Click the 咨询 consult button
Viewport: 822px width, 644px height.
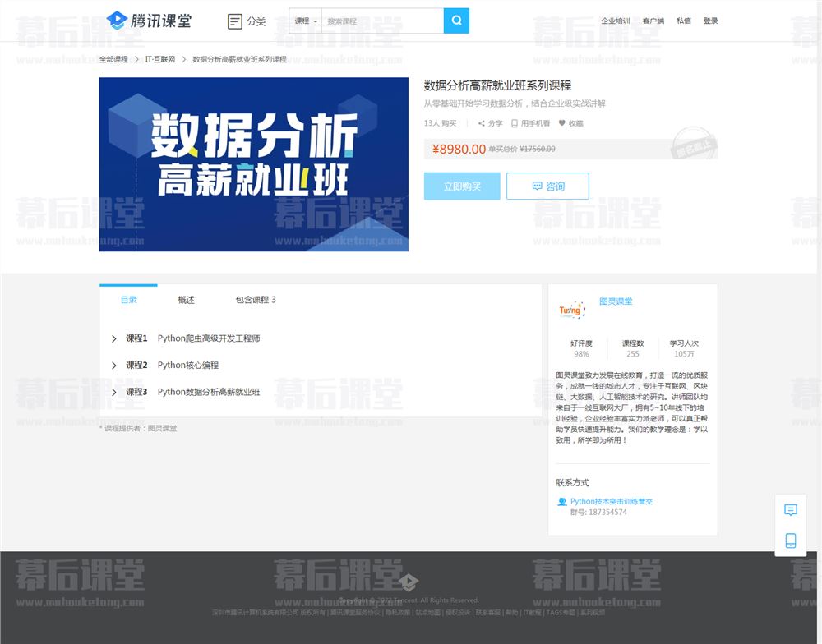547,186
